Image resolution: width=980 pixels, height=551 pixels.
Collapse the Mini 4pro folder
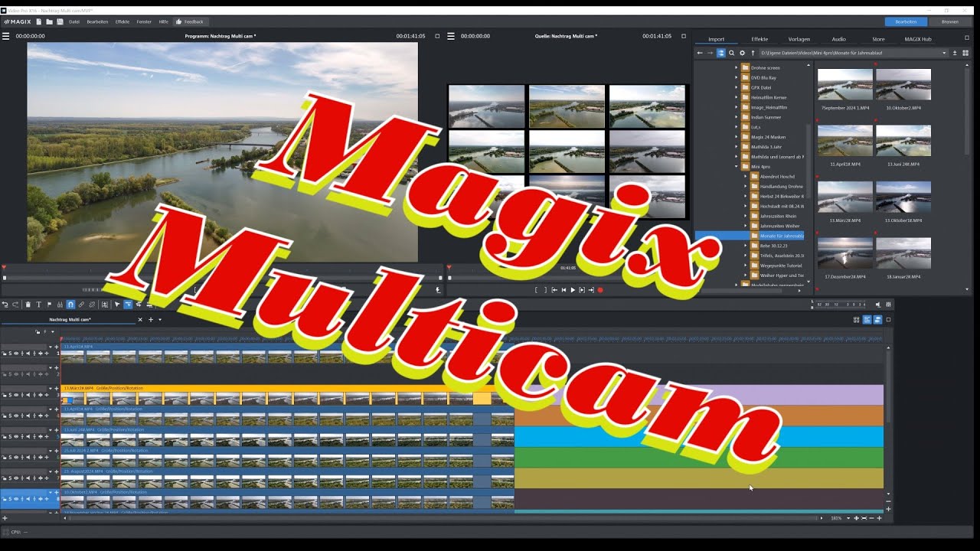(737, 166)
